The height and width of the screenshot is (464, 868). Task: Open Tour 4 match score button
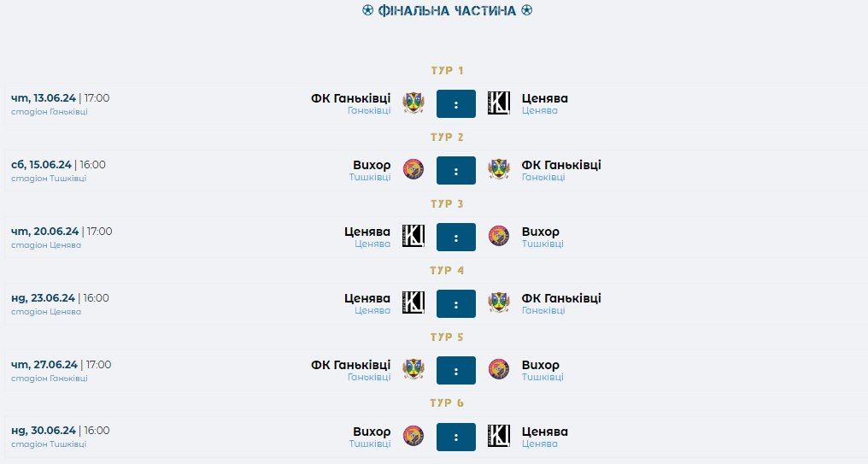click(456, 303)
